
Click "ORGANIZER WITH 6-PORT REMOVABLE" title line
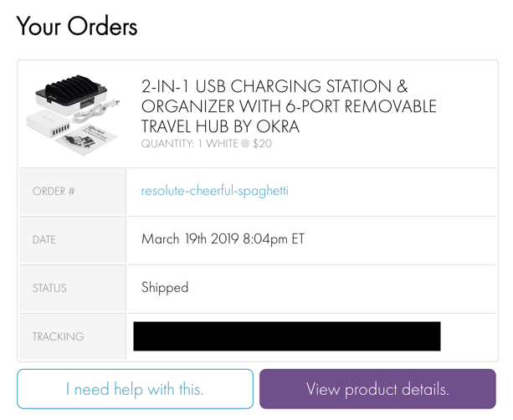click(x=289, y=107)
